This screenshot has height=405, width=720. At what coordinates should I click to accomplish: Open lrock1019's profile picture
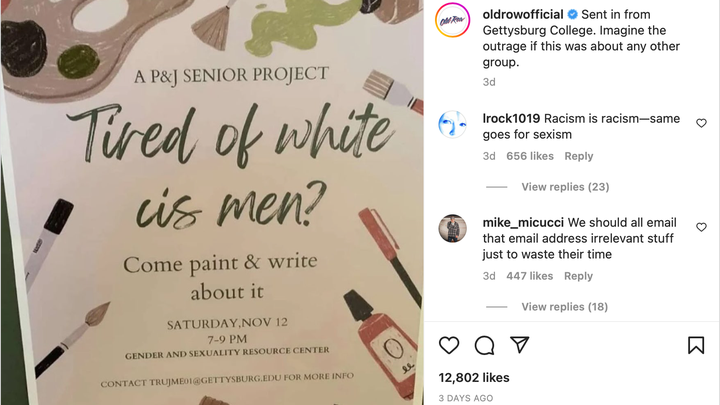pos(452,124)
